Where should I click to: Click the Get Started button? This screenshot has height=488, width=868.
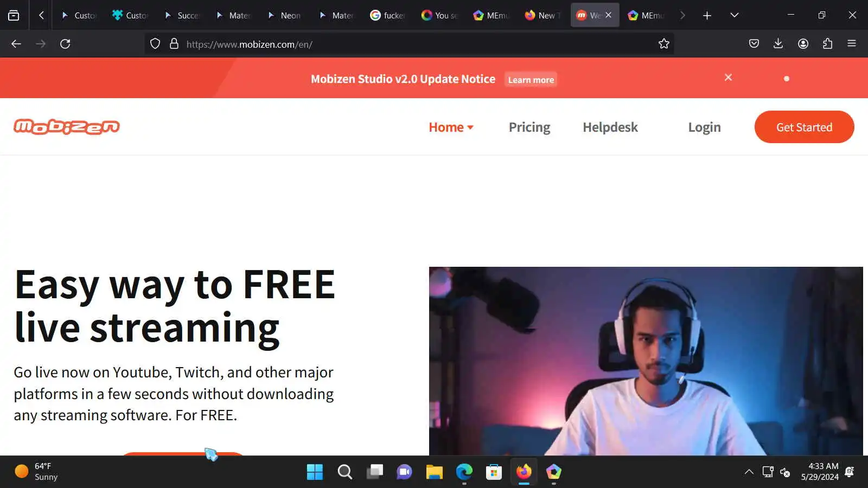tap(804, 127)
